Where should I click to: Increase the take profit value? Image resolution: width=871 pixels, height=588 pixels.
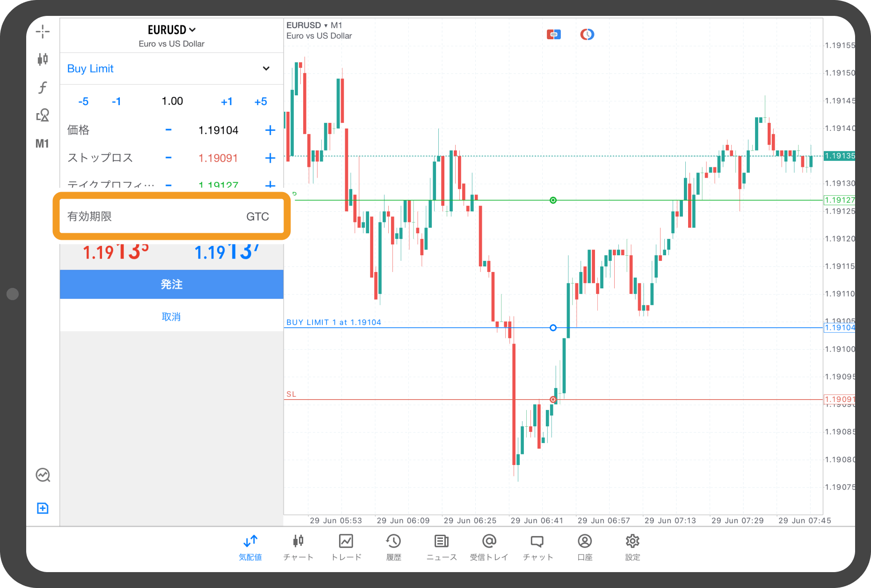coord(270,185)
